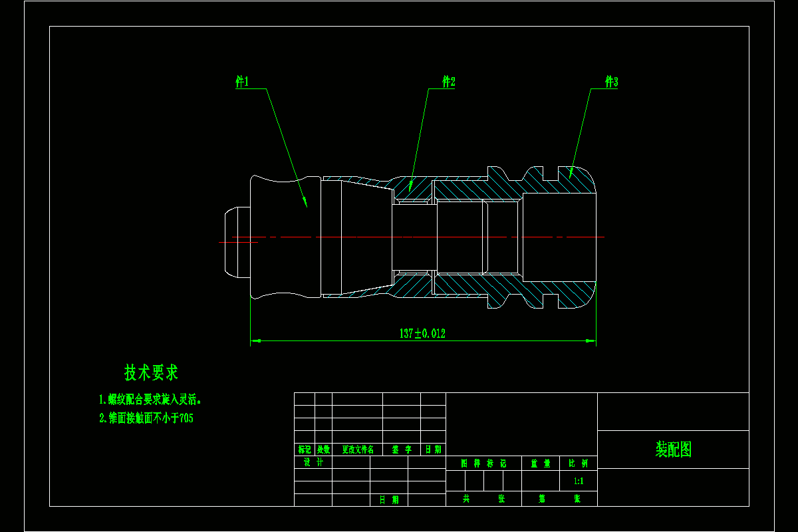This screenshot has height=532, width=798.
Task: Select requirement line 2.锥面接触面不小于705
Action: pyautogui.click(x=146, y=418)
